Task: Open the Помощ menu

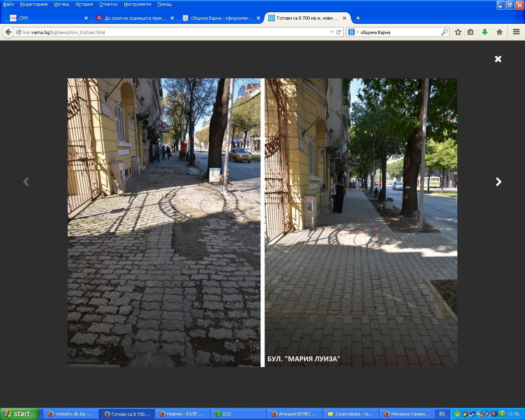Action: point(164,4)
